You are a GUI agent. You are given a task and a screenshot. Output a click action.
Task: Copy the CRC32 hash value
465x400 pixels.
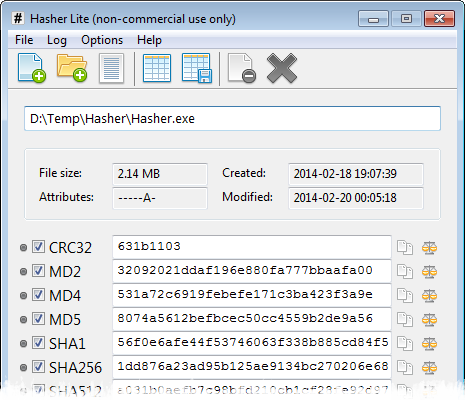405,248
